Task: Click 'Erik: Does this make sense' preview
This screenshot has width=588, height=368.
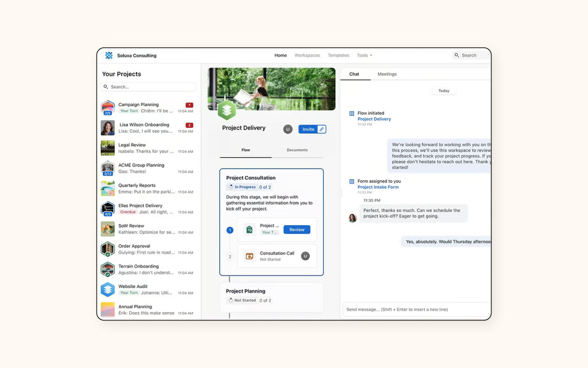Action: (146, 313)
